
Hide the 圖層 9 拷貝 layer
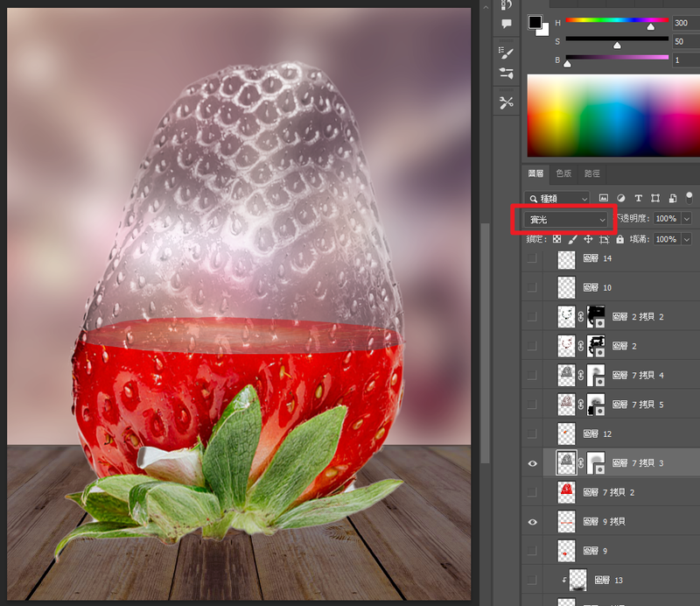coord(532,521)
